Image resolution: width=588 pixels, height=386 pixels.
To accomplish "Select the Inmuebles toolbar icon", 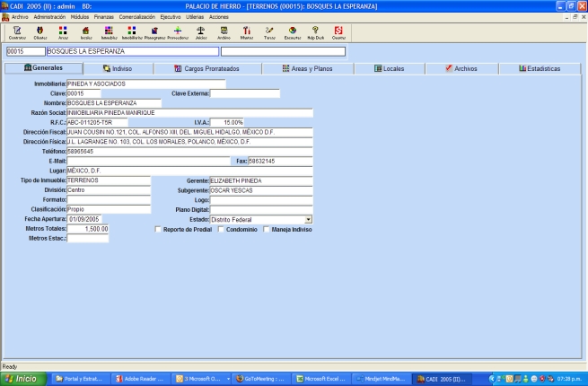I will pyautogui.click(x=109, y=32).
